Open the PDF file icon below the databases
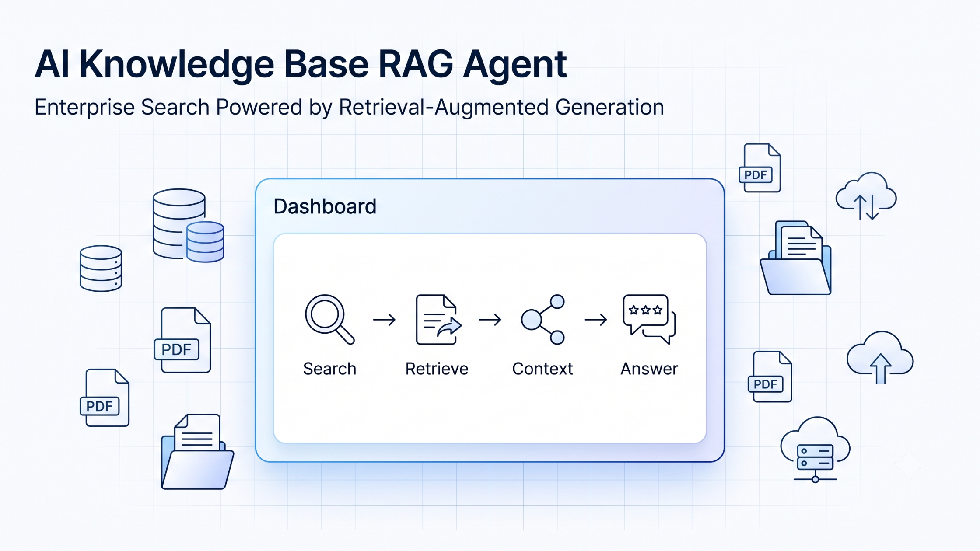Image resolution: width=980 pixels, height=551 pixels. tap(183, 340)
